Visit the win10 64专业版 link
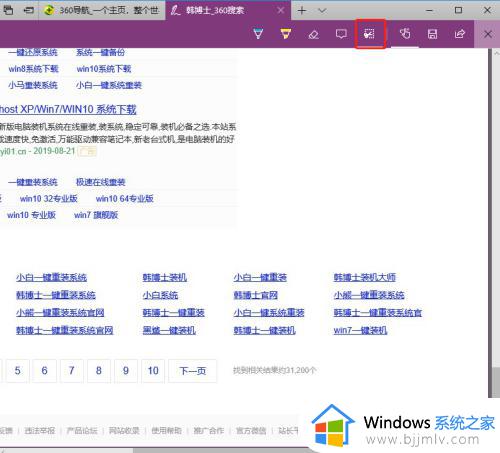Screen dimensions: 500x453 tap(125, 199)
